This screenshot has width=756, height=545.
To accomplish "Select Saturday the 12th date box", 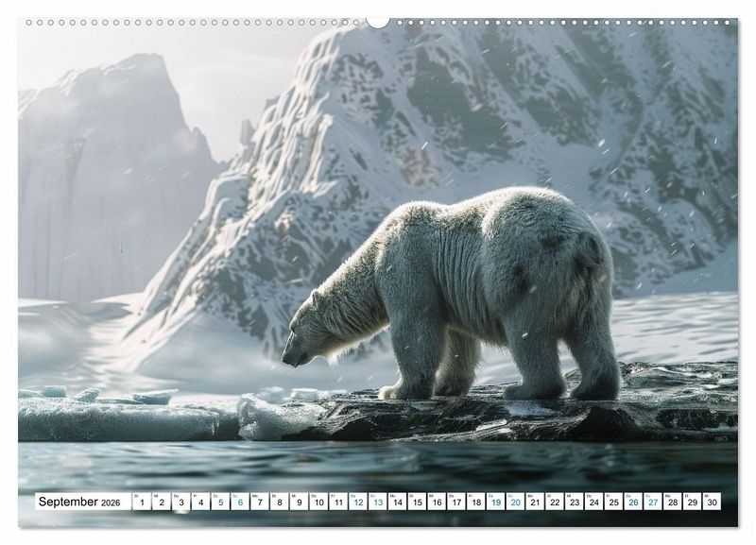I will click(x=358, y=502).
